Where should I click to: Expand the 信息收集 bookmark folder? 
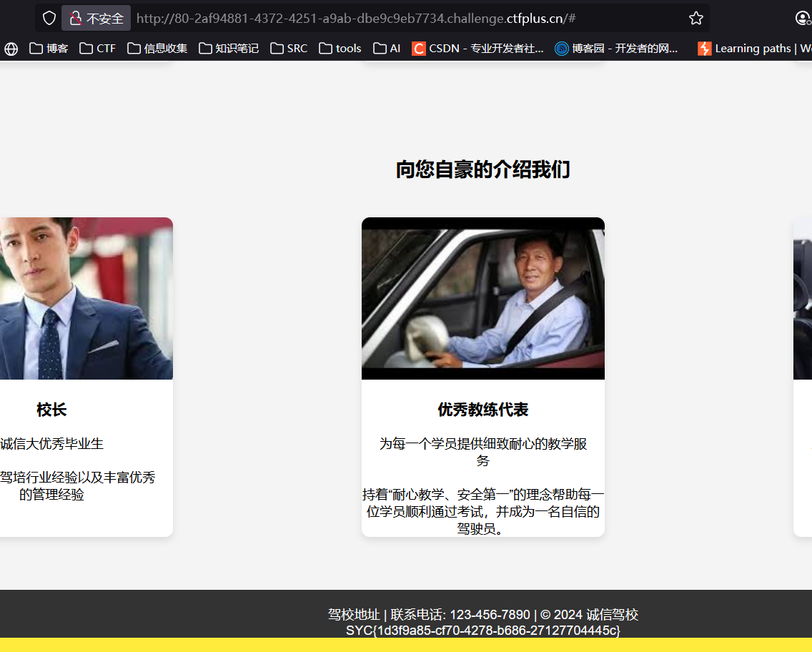pos(157,49)
